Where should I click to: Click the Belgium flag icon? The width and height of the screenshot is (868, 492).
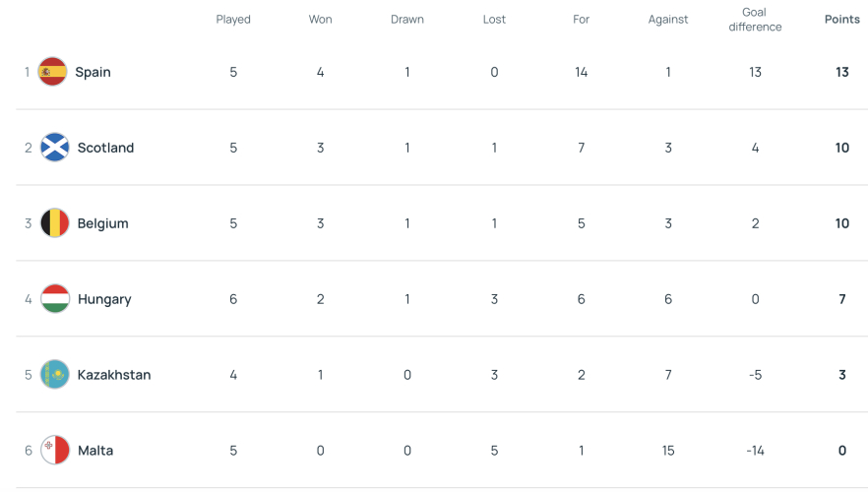pos(55,223)
